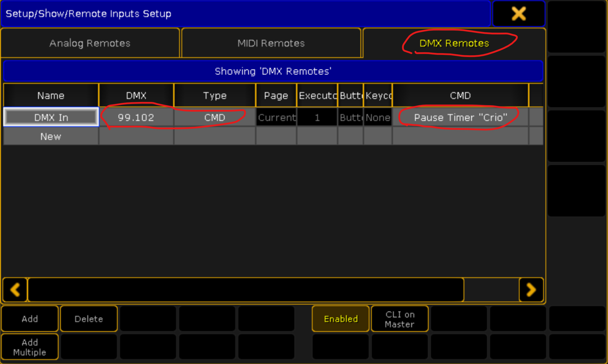The image size is (608, 364).
Task: Click the 'New' row name cell
Action: click(x=51, y=136)
